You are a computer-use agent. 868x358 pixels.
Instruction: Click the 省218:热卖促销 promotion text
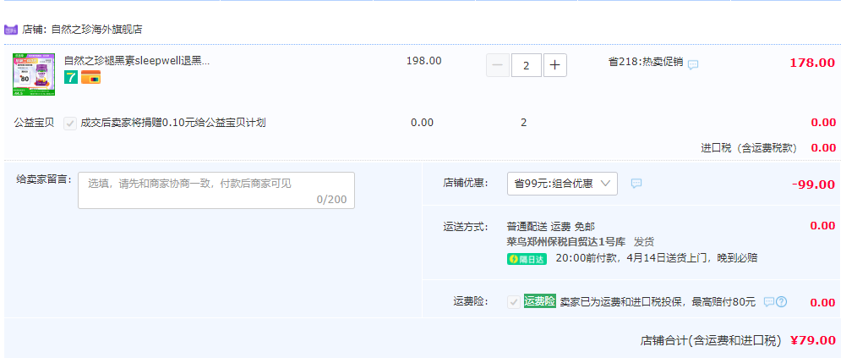pyautogui.click(x=646, y=62)
